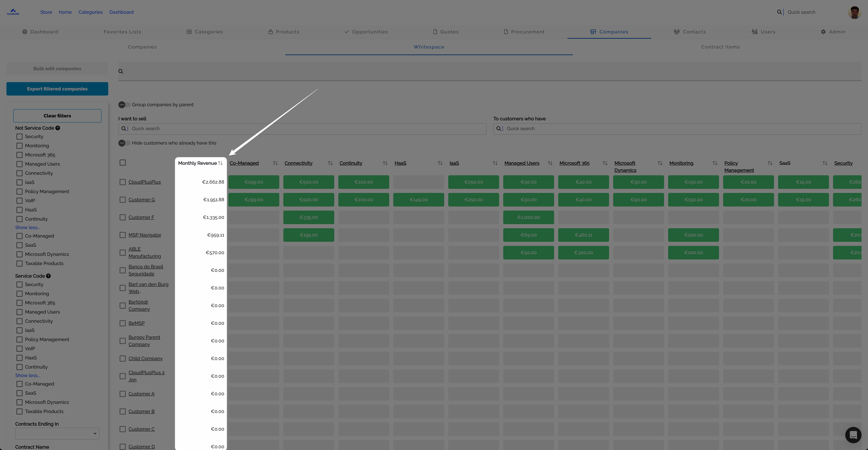Check Security under Not Service Code

click(20, 137)
